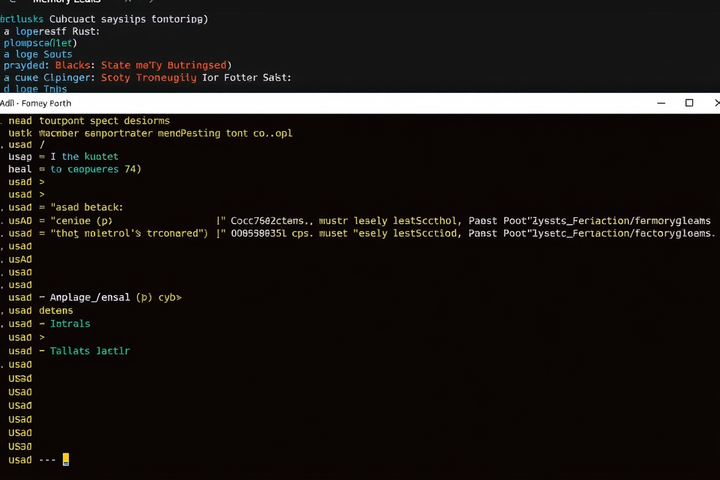The width and height of the screenshot is (720, 480).
Task: Click the path ending 'Feriaction/factorygleams.'
Action: pyautogui.click(x=624, y=233)
